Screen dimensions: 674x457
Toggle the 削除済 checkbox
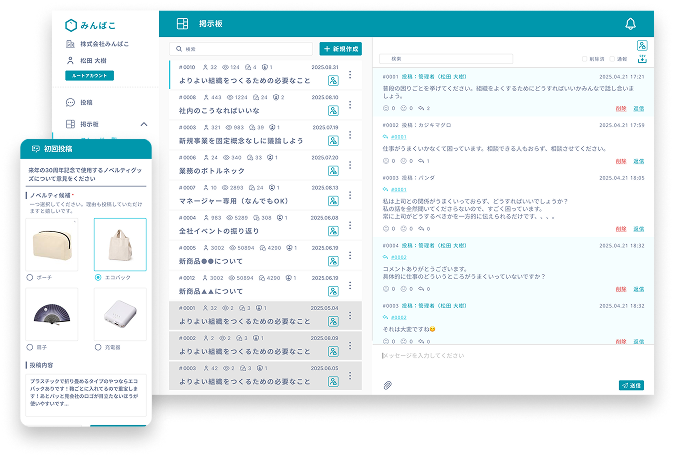[585, 59]
